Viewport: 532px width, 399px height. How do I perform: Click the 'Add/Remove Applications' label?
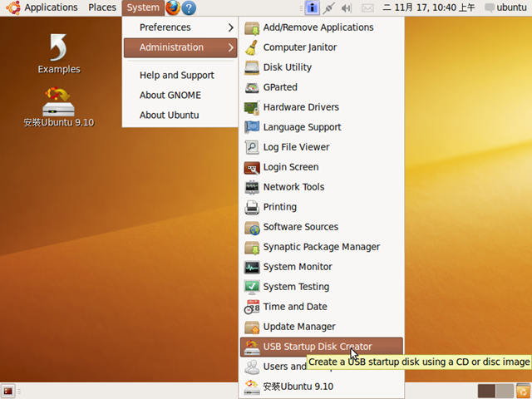(318, 27)
